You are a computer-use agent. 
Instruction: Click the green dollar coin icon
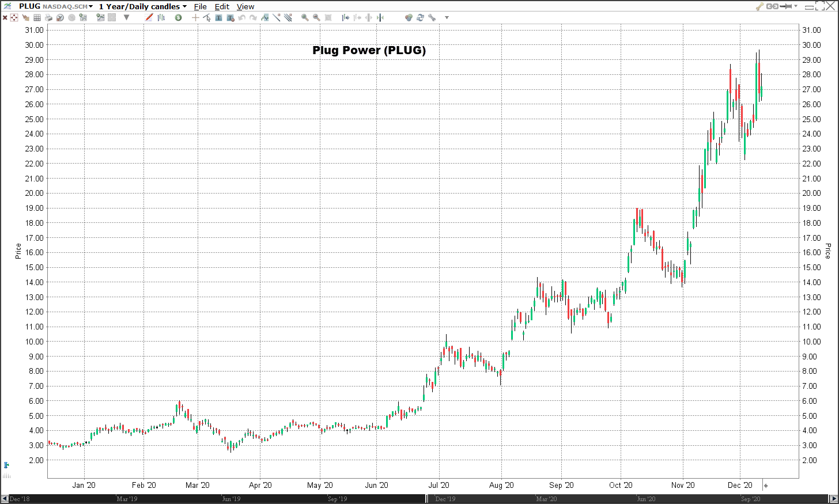(x=178, y=18)
